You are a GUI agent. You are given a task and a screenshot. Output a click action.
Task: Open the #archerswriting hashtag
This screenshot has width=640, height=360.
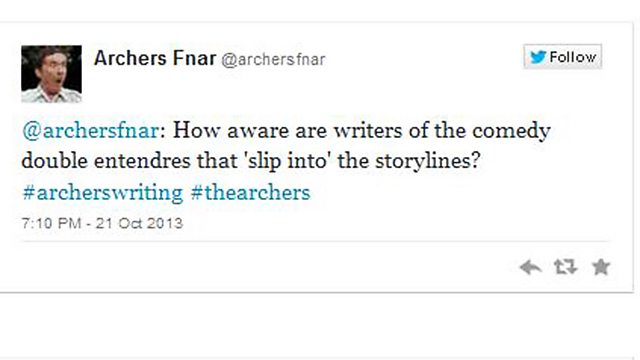click(102, 193)
